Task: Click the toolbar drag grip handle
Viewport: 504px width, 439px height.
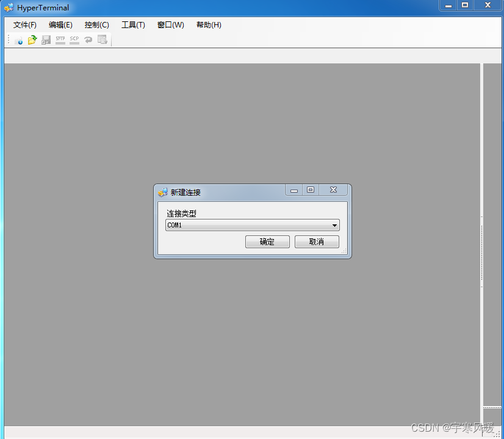Action: [x=9, y=40]
